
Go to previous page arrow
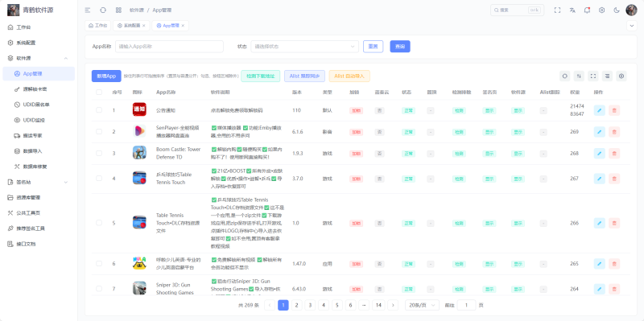tap(270, 305)
